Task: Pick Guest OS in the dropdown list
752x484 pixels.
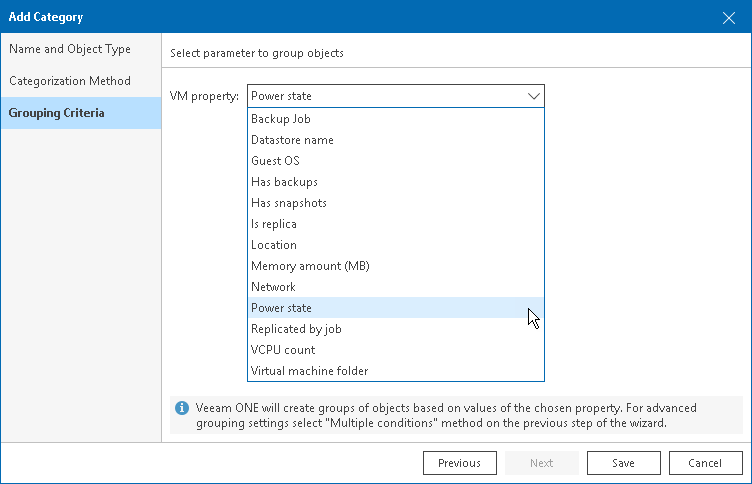Action: [x=275, y=161]
